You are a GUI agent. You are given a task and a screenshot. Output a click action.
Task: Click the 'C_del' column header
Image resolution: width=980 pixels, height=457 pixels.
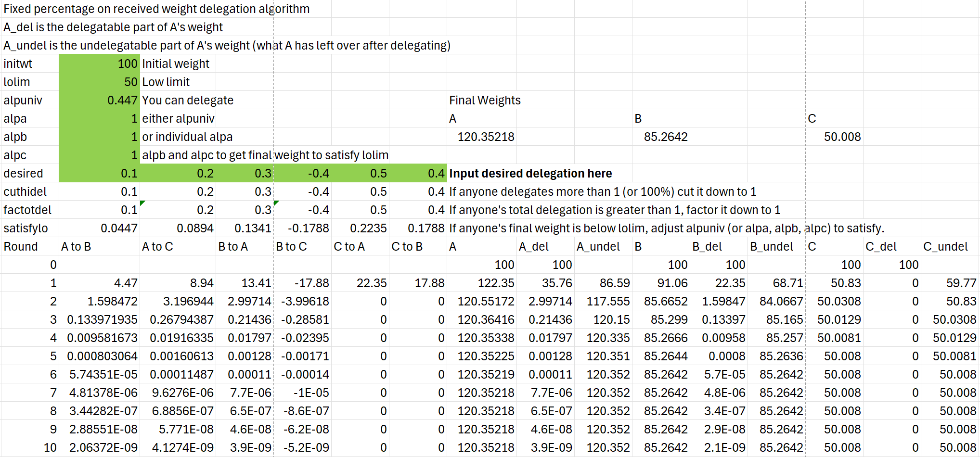[892, 246]
